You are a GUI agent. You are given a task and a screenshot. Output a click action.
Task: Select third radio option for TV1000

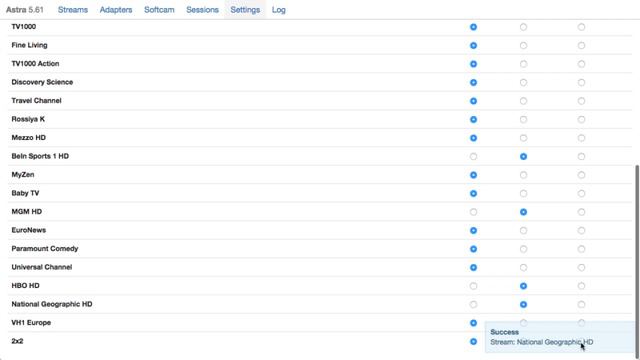pos(581,27)
